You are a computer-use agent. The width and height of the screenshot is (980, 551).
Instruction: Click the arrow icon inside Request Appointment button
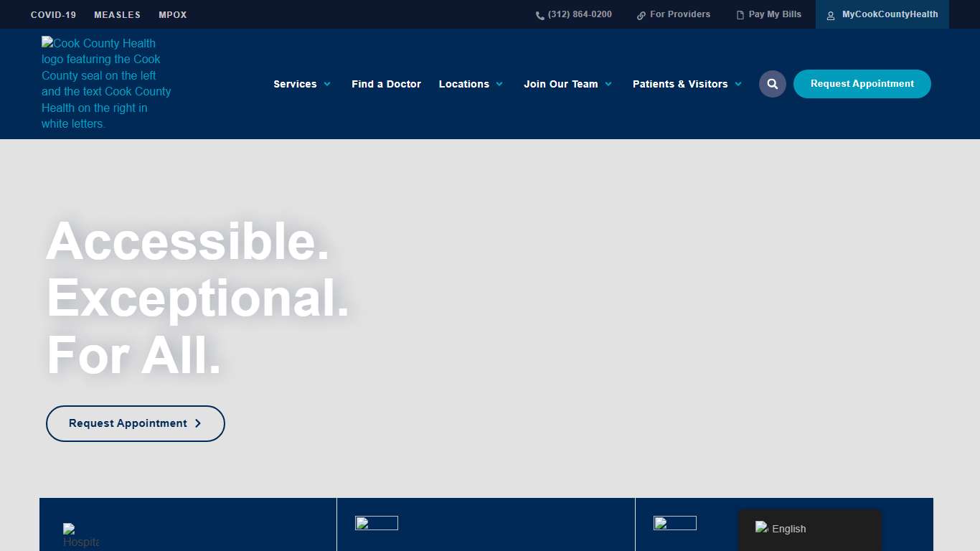pyautogui.click(x=199, y=423)
